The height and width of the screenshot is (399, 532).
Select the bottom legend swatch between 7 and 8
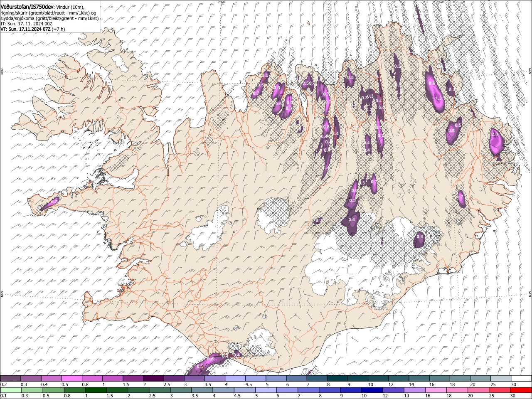(x=308, y=390)
